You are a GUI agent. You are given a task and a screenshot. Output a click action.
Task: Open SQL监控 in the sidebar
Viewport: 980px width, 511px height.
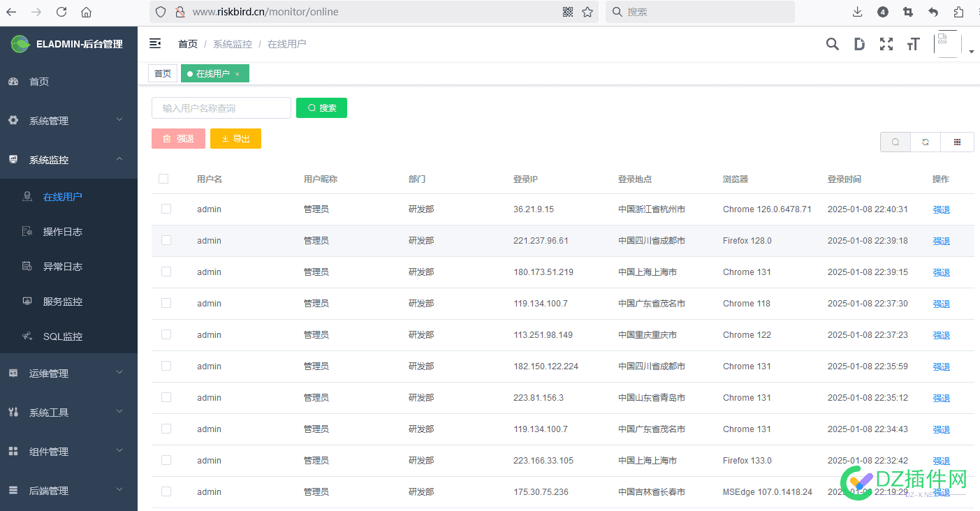[68, 336]
